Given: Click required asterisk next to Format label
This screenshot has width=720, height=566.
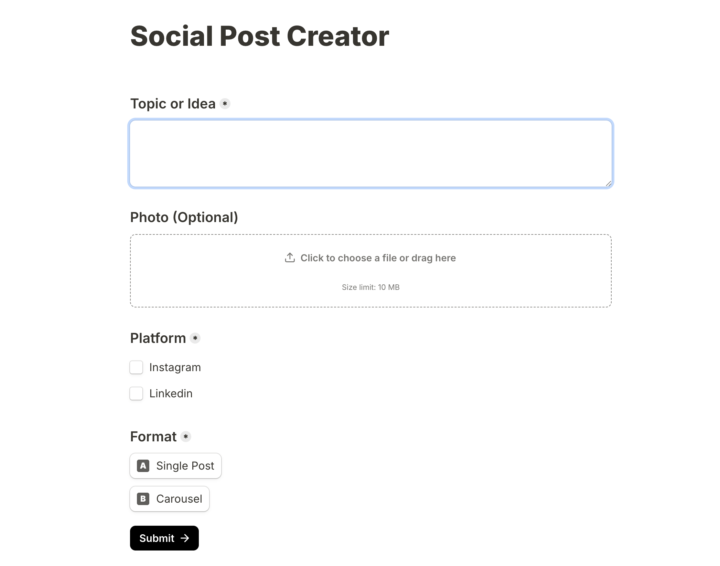Looking at the screenshot, I should tap(186, 437).
